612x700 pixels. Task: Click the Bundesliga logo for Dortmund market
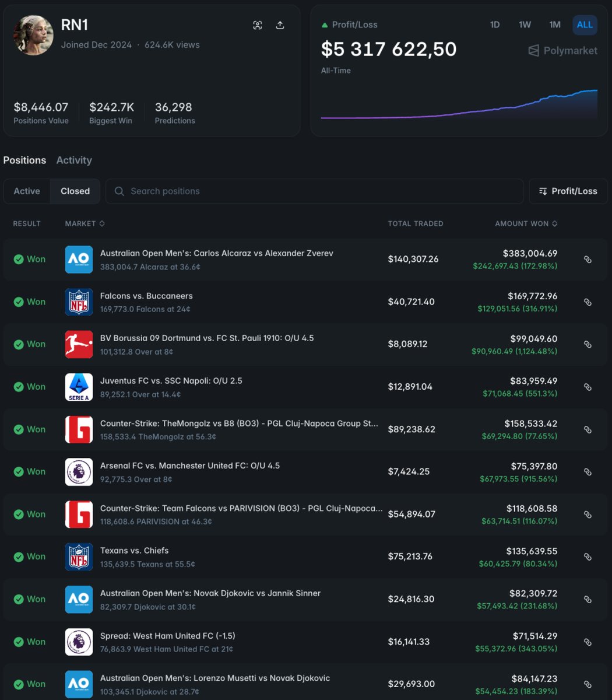click(x=79, y=344)
